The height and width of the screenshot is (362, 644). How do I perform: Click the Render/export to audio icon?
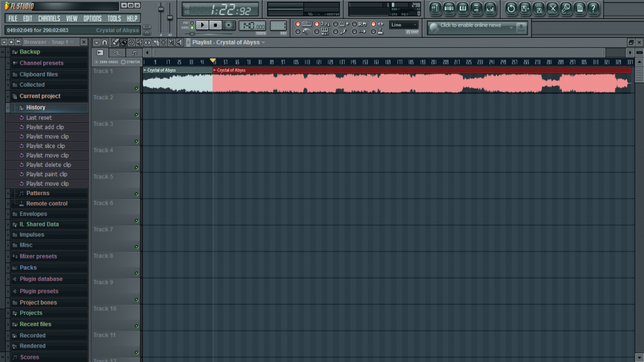[x=538, y=8]
